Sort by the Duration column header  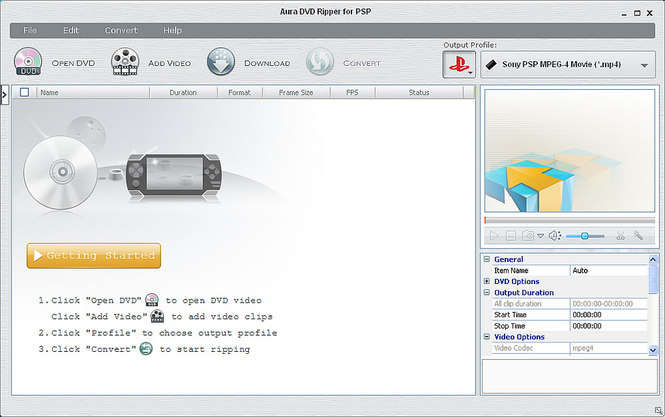(183, 92)
